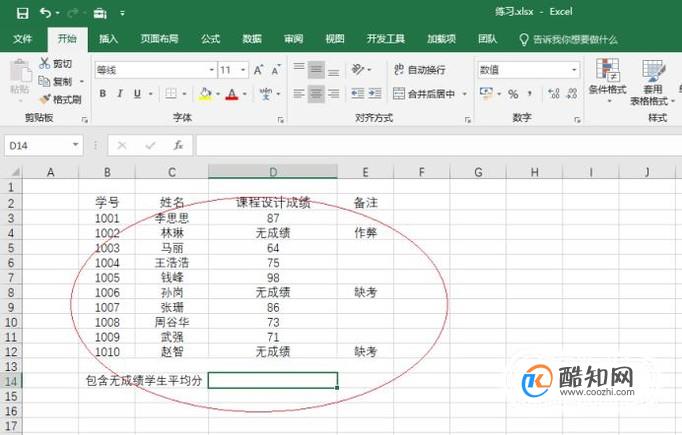Image resolution: width=682 pixels, height=435 pixels.
Task: Click the Center alignment icon
Action: point(316,94)
